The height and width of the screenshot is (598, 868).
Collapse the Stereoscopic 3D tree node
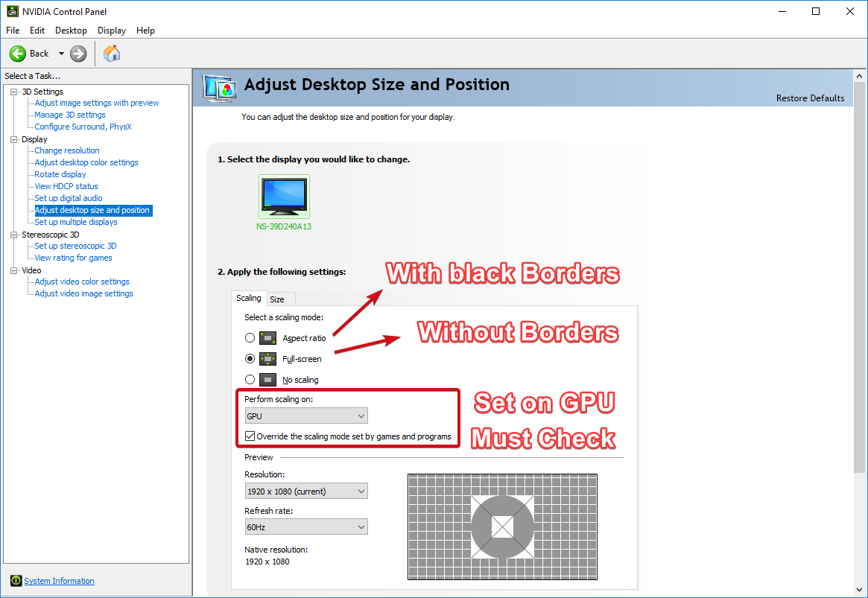point(14,235)
